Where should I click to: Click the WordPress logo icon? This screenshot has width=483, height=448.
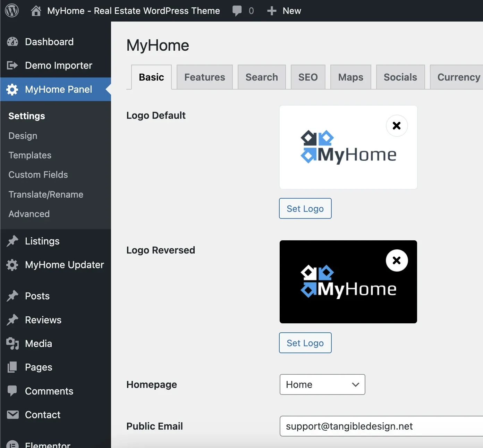tap(12, 11)
